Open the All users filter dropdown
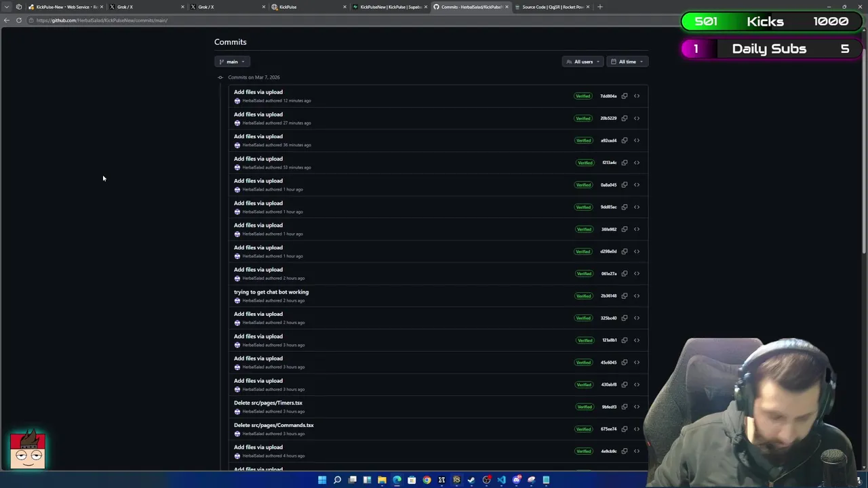This screenshot has width=868, height=488. 583,62
